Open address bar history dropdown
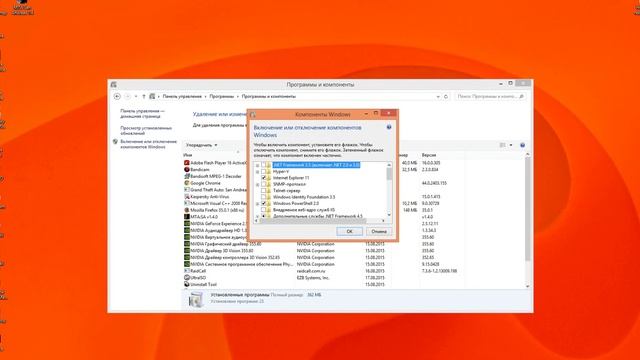640x360 pixels. point(438,97)
